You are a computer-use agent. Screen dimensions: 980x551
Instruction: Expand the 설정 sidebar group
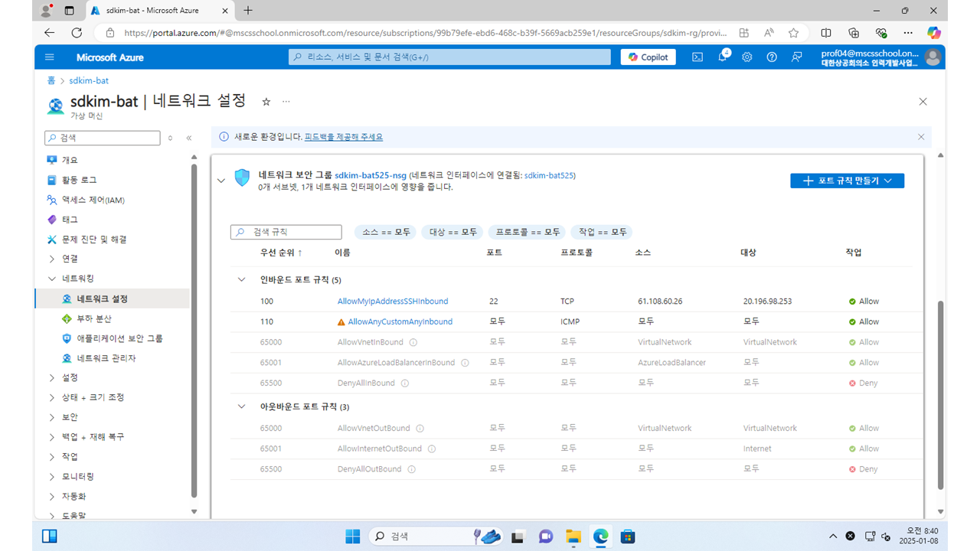52,377
